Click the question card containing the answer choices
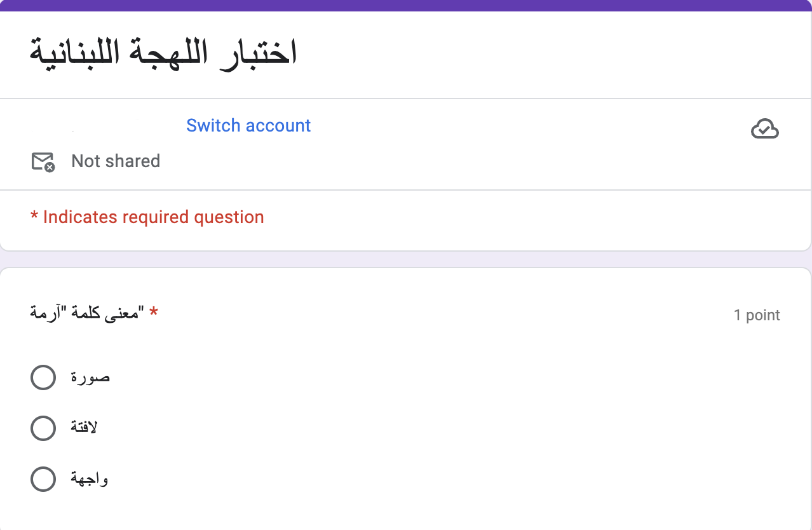This screenshot has height=530, width=812. click(x=406, y=394)
